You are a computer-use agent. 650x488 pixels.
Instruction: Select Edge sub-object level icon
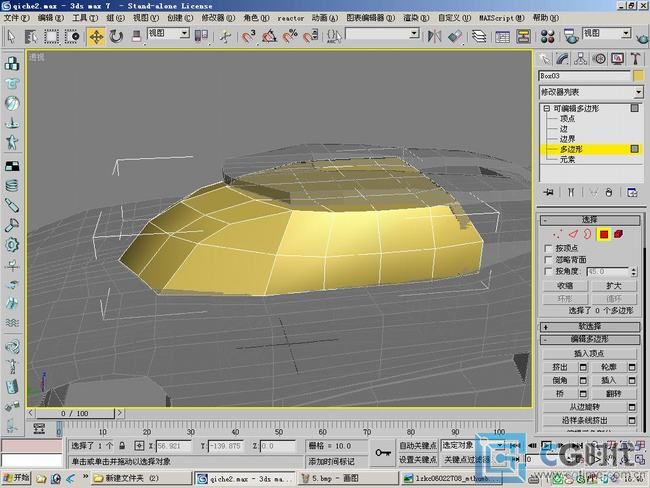[x=573, y=234]
